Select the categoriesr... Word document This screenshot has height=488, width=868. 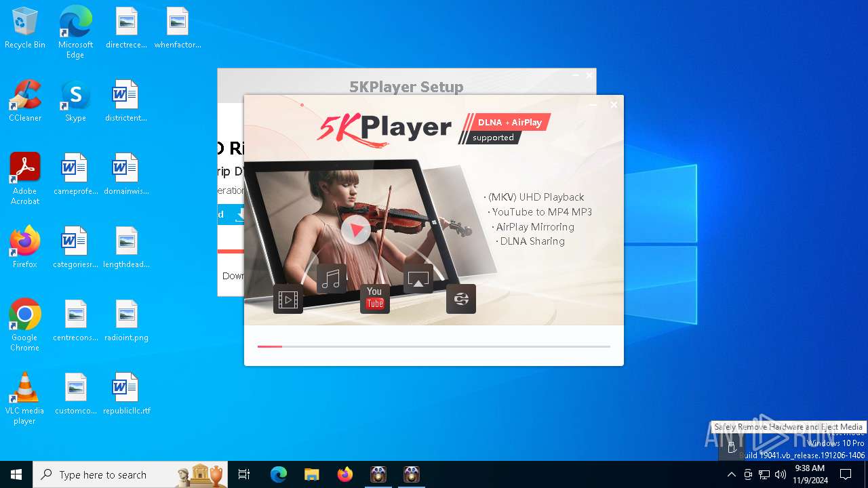75,248
